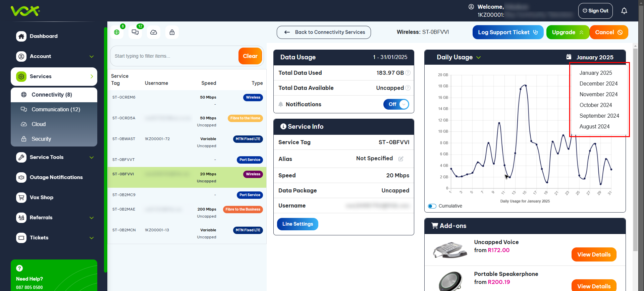
Task: Edit the Alias using the pencil icon
Action: 401,159
